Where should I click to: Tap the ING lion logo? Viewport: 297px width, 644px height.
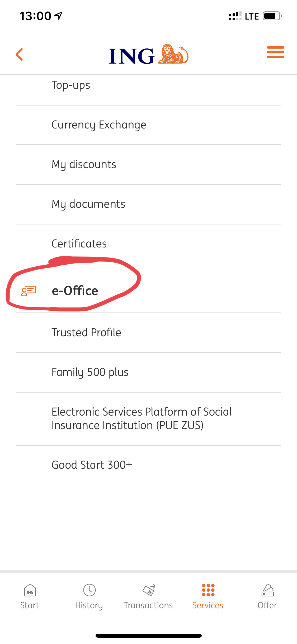[x=148, y=55]
